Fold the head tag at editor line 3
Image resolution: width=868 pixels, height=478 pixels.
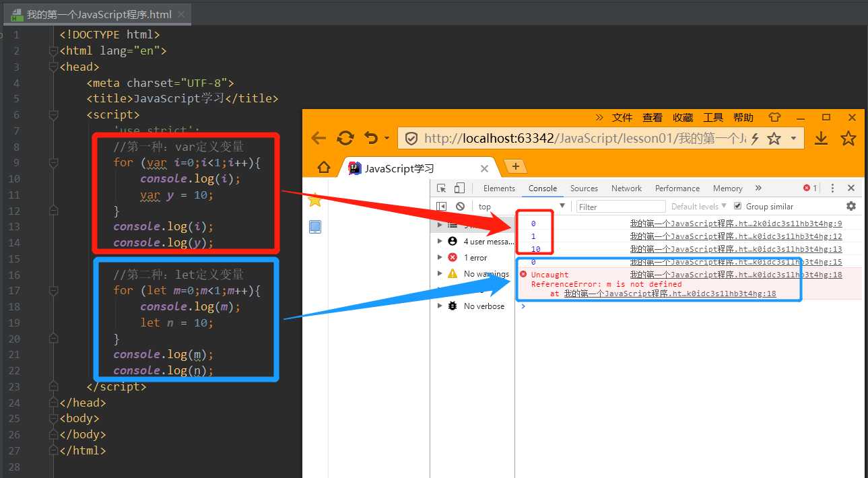[54, 67]
